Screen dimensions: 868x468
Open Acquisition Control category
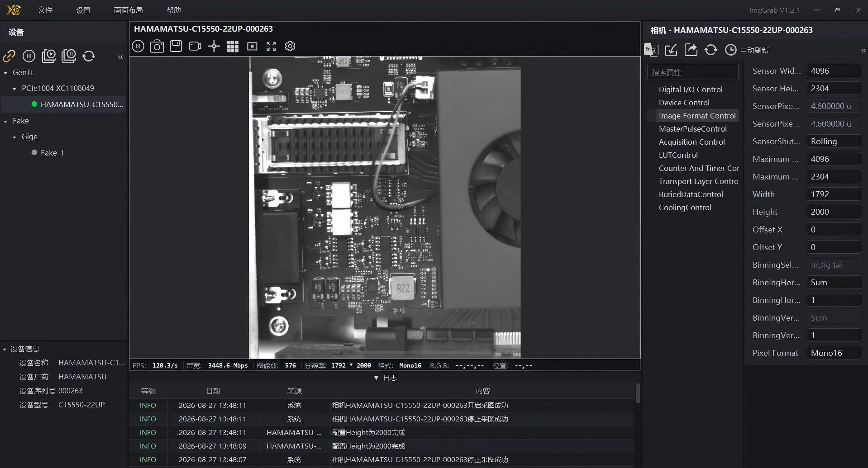[x=692, y=142]
